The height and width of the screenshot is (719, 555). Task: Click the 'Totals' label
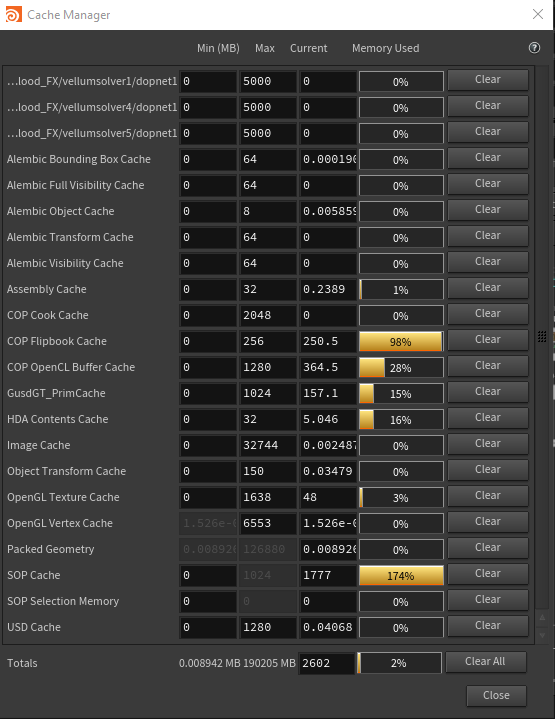22,663
